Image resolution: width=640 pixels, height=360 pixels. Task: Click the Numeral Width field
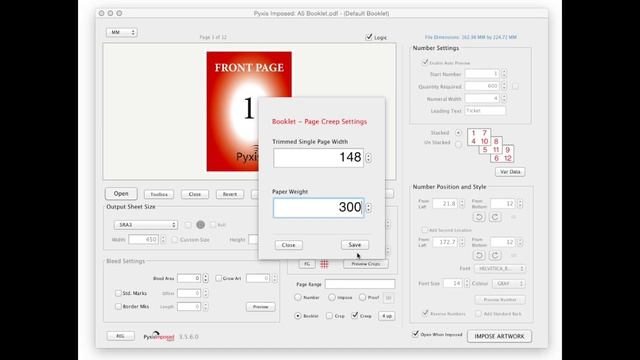pos(482,98)
